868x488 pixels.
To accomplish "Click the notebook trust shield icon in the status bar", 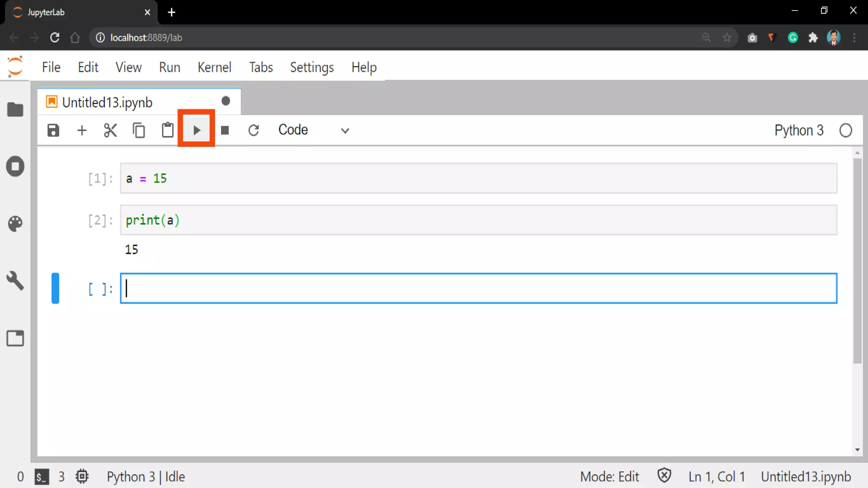I will pos(664,476).
